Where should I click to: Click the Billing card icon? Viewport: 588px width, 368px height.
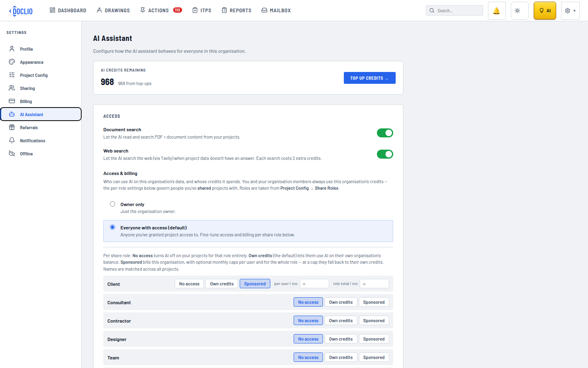(12, 101)
